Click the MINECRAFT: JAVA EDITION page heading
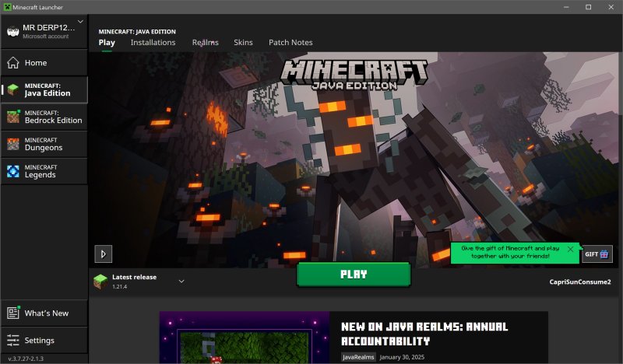623x364 pixels. pos(137,32)
